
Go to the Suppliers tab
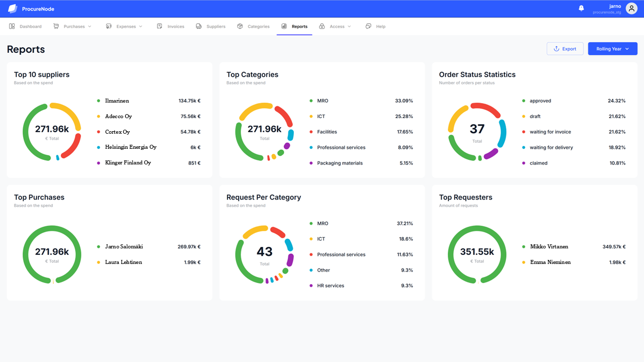click(x=216, y=27)
